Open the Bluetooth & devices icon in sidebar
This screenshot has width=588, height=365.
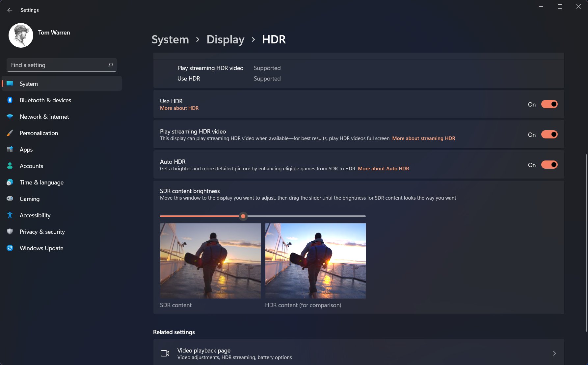coord(10,100)
